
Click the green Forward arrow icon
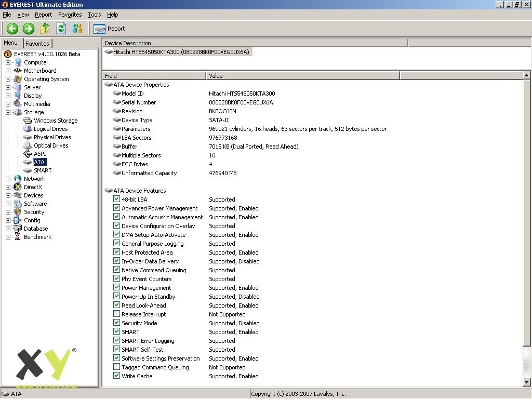tap(29, 29)
